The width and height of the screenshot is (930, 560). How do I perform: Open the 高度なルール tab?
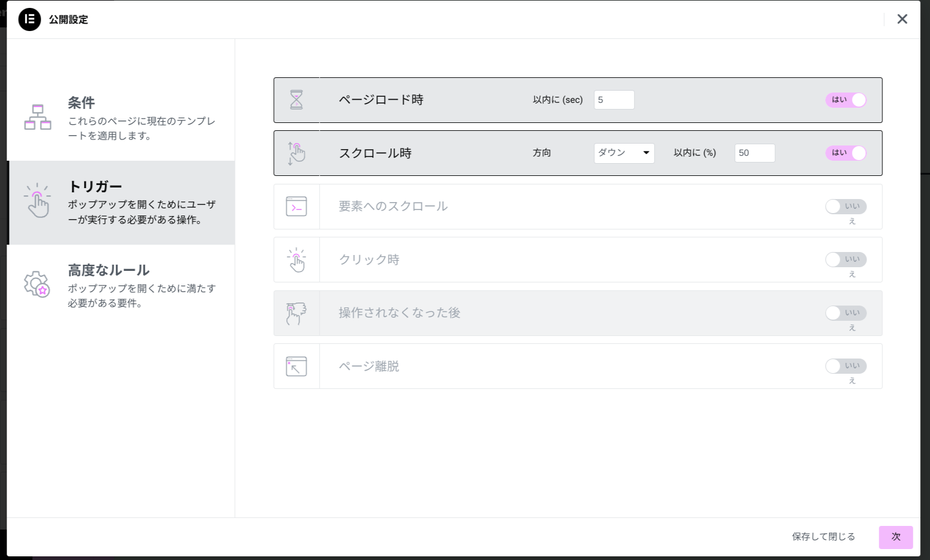click(x=121, y=286)
